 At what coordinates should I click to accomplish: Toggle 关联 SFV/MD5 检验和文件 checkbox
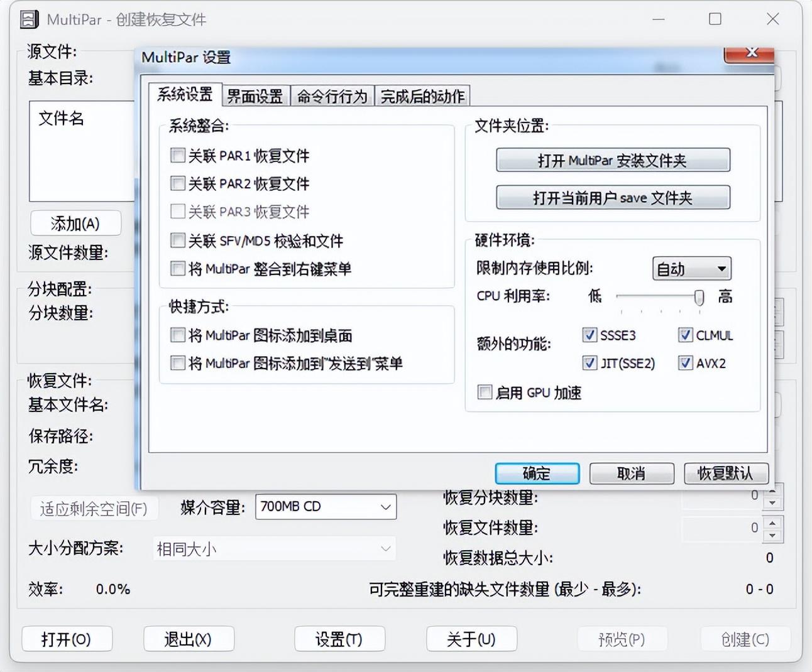[x=178, y=241]
